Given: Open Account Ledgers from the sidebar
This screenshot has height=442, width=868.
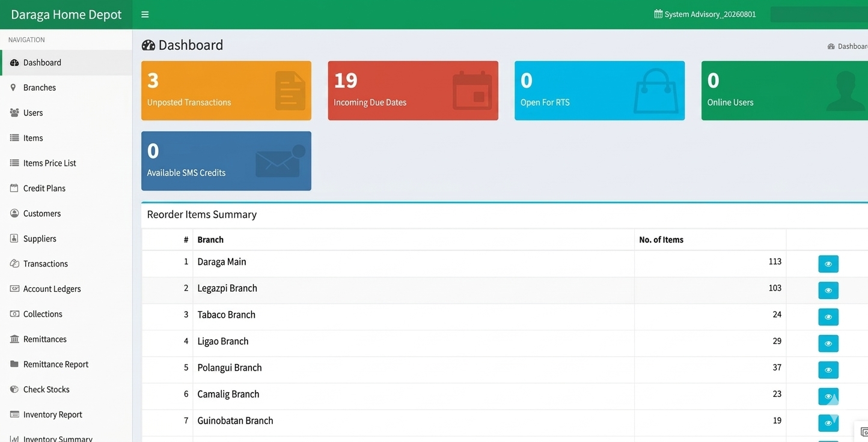Looking at the screenshot, I should [66, 289].
